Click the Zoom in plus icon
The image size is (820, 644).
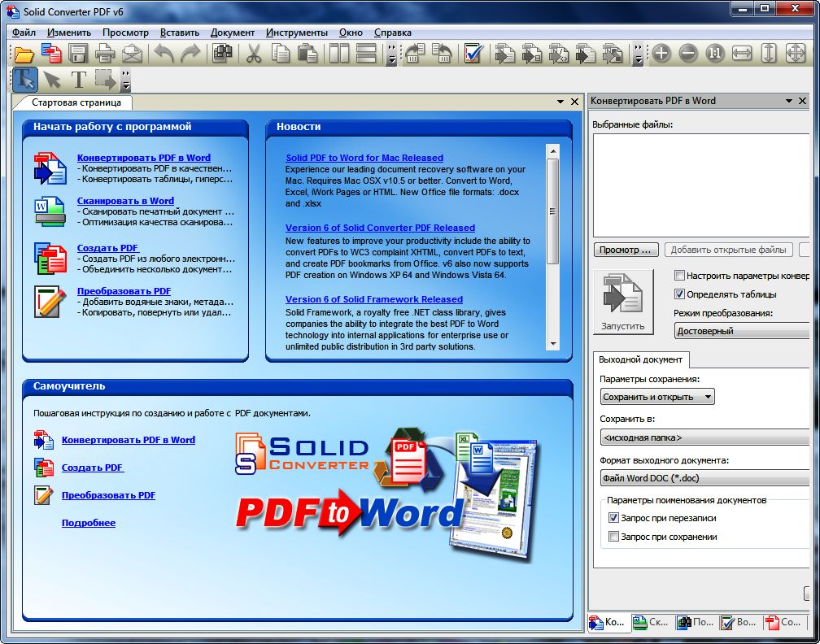(661, 54)
